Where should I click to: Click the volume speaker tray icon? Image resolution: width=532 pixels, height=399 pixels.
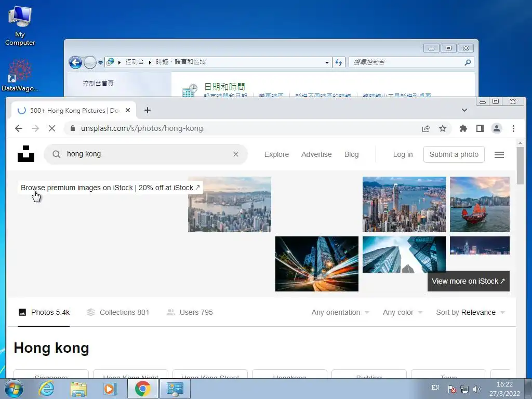(x=477, y=389)
